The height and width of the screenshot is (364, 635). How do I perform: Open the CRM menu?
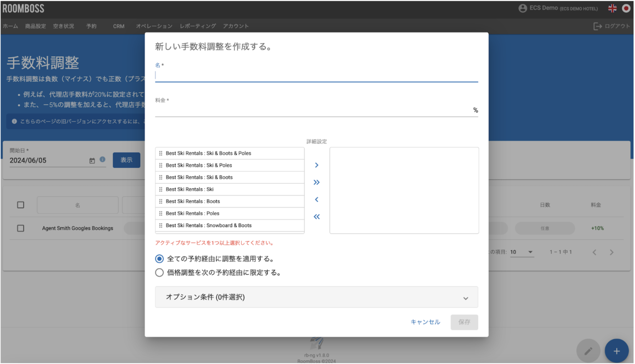pyautogui.click(x=118, y=26)
